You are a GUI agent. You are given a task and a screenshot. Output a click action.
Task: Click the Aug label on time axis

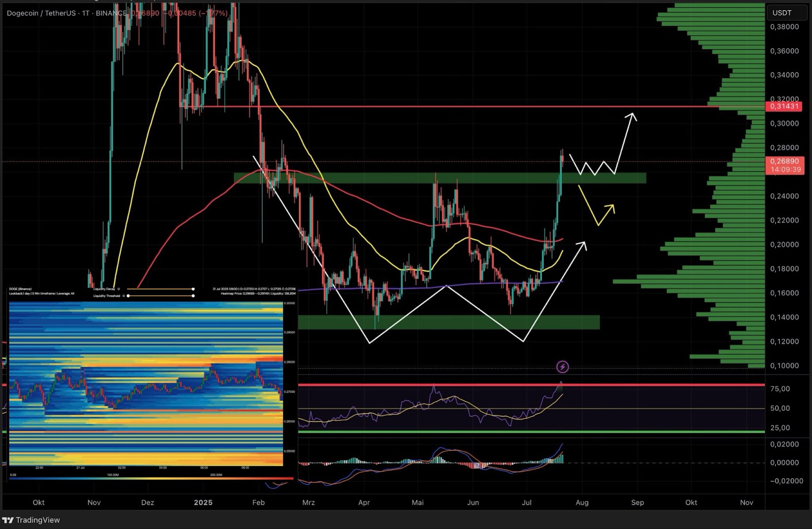click(582, 503)
